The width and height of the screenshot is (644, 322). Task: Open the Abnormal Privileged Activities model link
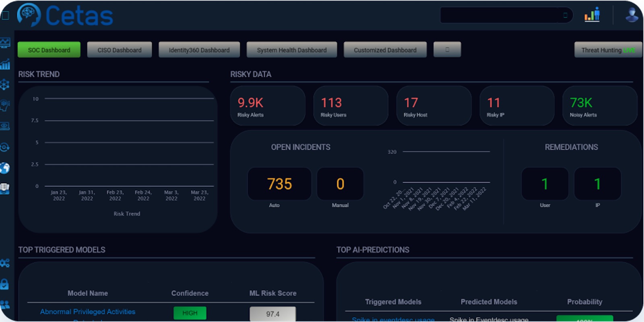point(88,312)
